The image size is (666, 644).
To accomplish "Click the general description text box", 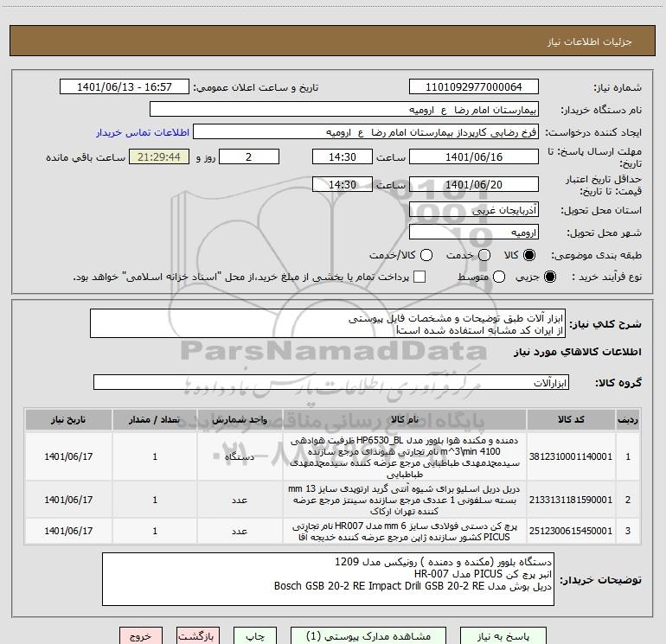I will (x=328, y=323).
